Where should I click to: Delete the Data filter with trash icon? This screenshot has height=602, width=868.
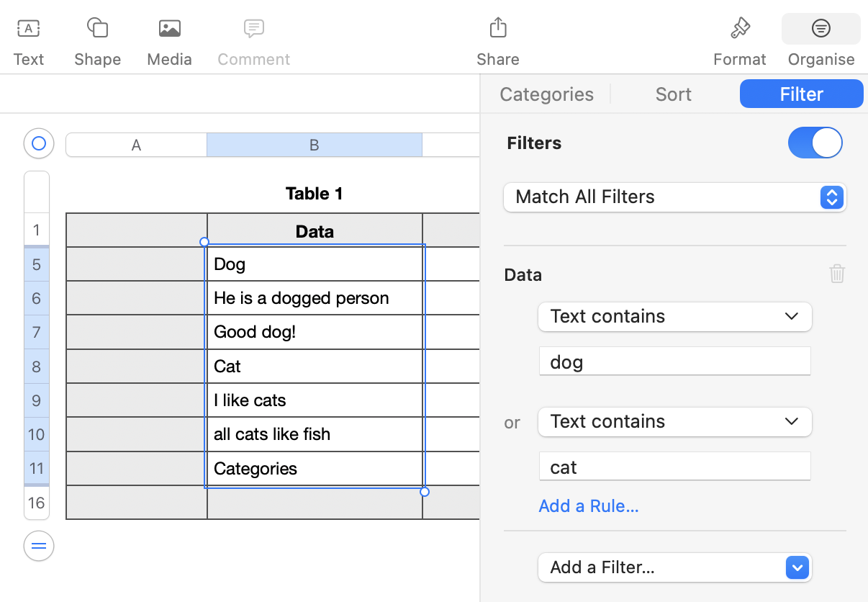pyautogui.click(x=836, y=274)
